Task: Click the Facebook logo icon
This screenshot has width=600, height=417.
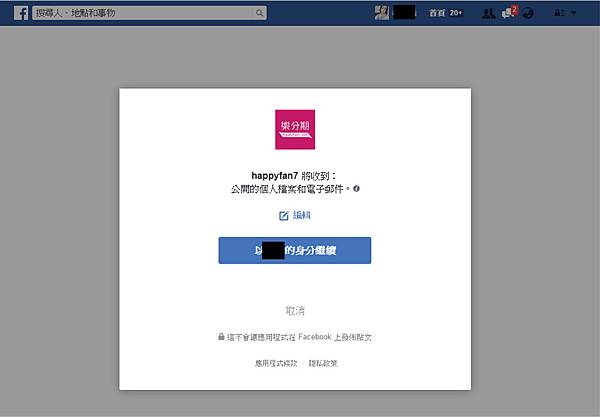Action: pyautogui.click(x=21, y=13)
